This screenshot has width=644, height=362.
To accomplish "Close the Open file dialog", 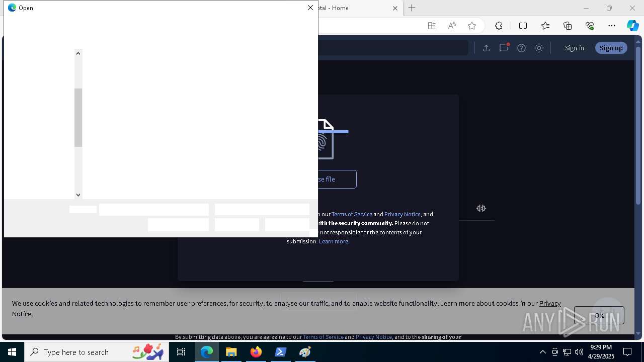I will 310,8.
